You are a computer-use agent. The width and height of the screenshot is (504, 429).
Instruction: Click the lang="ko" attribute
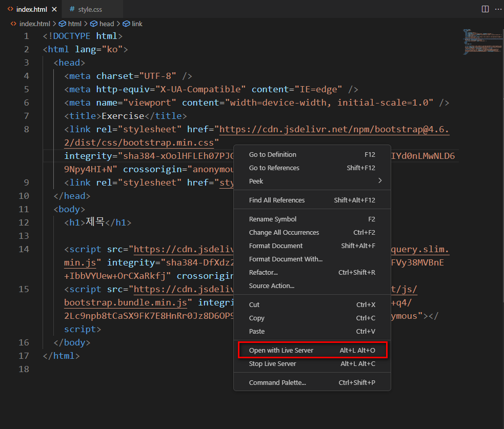[98, 50]
